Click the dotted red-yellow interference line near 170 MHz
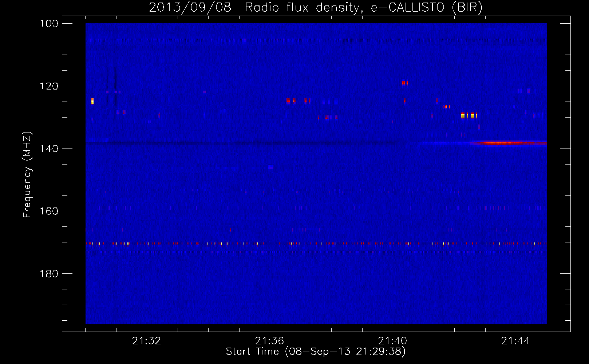Image resolution: width=589 pixels, height=364 pixels. click(316, 244)
